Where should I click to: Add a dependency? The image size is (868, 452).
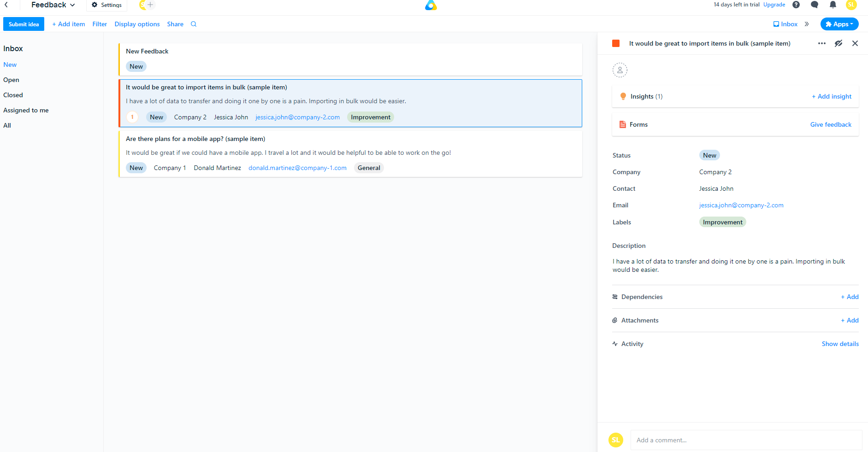tap(850, 297)
